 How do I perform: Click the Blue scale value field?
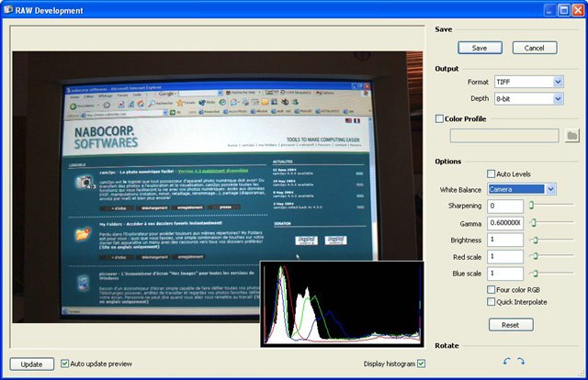pyautogui.click(x=505, y=274)
